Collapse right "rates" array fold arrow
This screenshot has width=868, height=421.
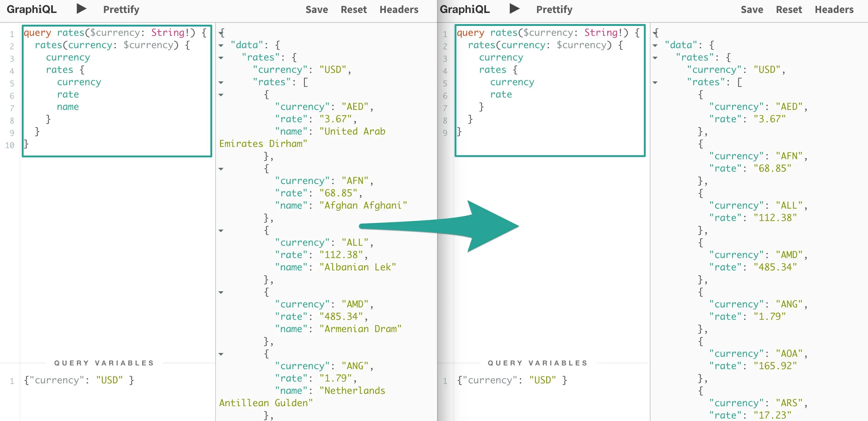(x=655, y=83)
